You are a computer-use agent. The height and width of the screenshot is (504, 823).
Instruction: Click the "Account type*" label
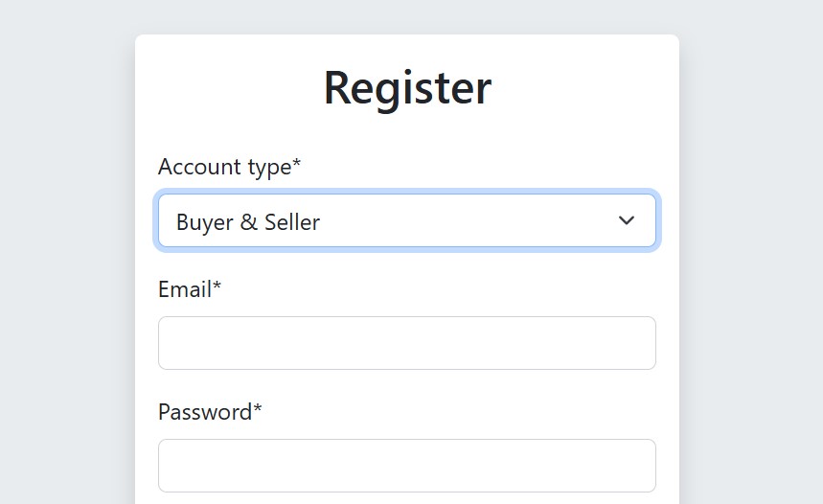pyautogui.click(x=229, y=167)
